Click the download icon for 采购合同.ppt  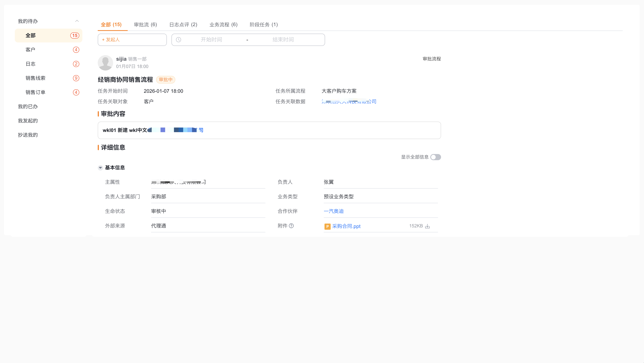point(427,226)
